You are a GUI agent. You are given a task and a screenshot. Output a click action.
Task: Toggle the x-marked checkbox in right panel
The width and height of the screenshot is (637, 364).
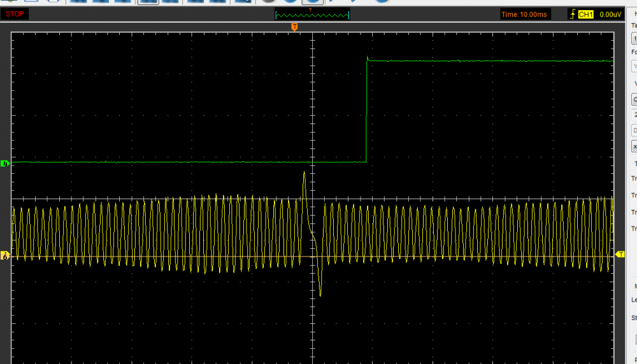[x=634, y=146]
